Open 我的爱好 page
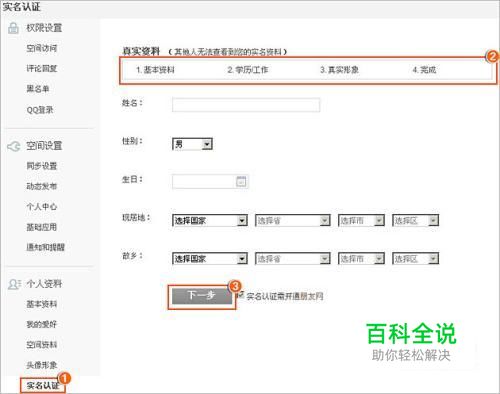This screenshot has width=500, height=394. 42,324
